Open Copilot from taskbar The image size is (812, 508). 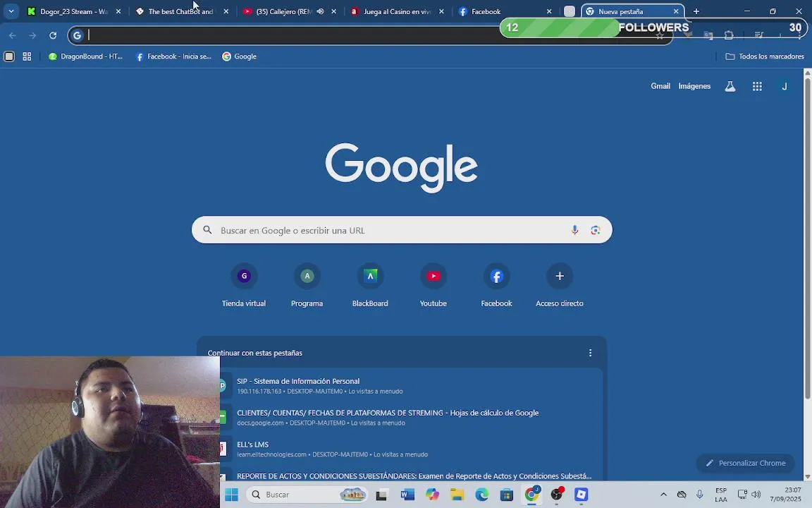point(432,495)
